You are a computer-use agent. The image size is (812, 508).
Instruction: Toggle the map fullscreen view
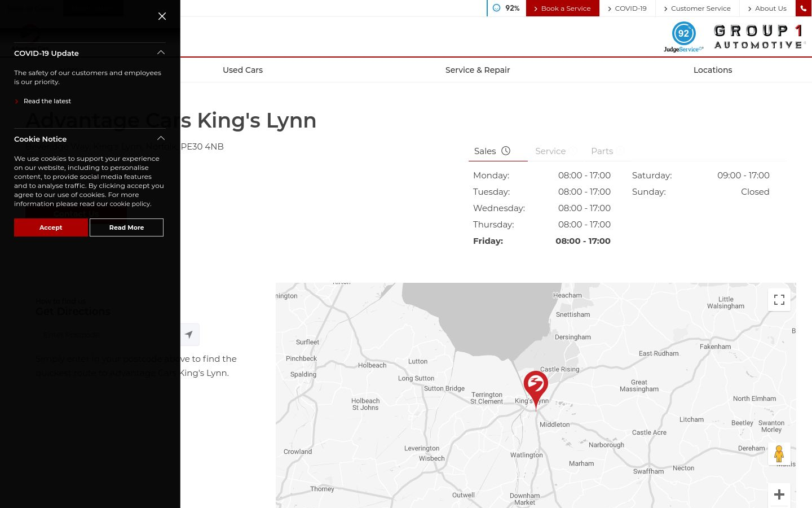(x=779, y=300)
